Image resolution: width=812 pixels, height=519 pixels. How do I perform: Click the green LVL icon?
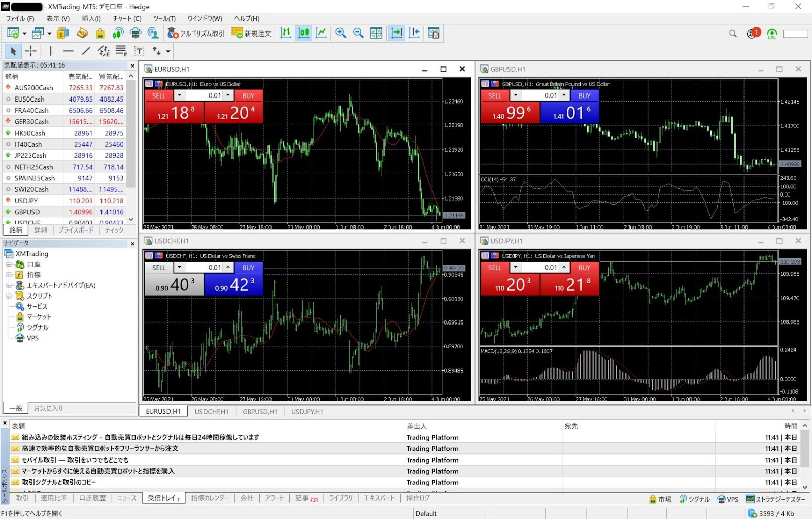(x=772, y=34)
